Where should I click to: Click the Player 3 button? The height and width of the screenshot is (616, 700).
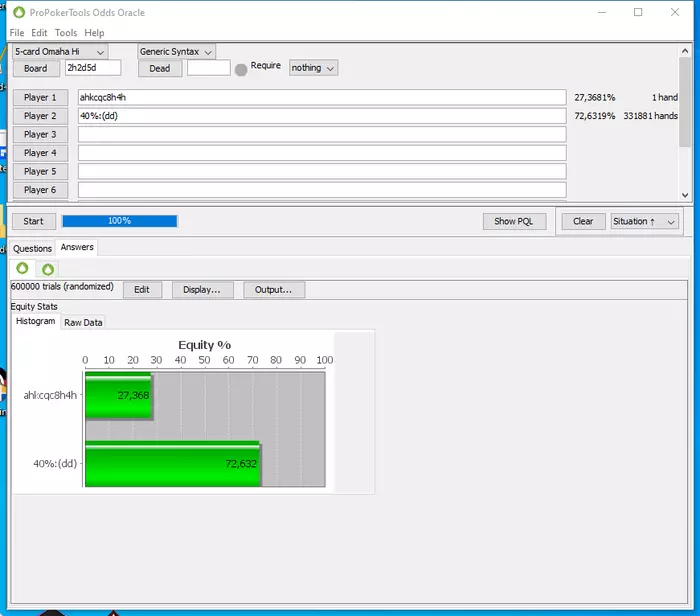click(40, 134)
